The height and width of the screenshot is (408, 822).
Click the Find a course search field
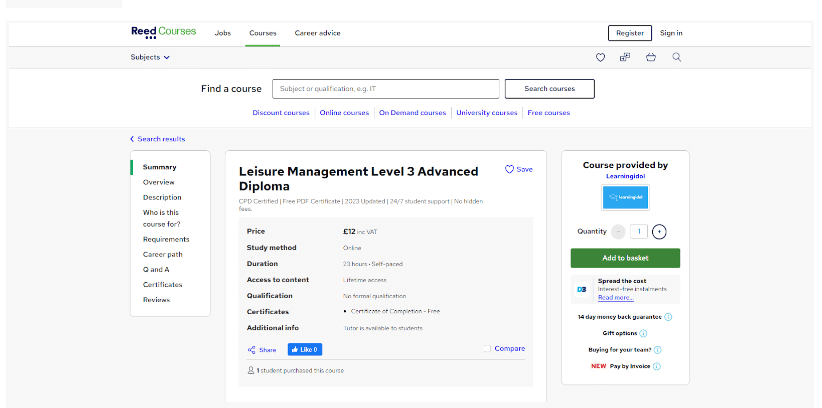(x=385, y=89)
